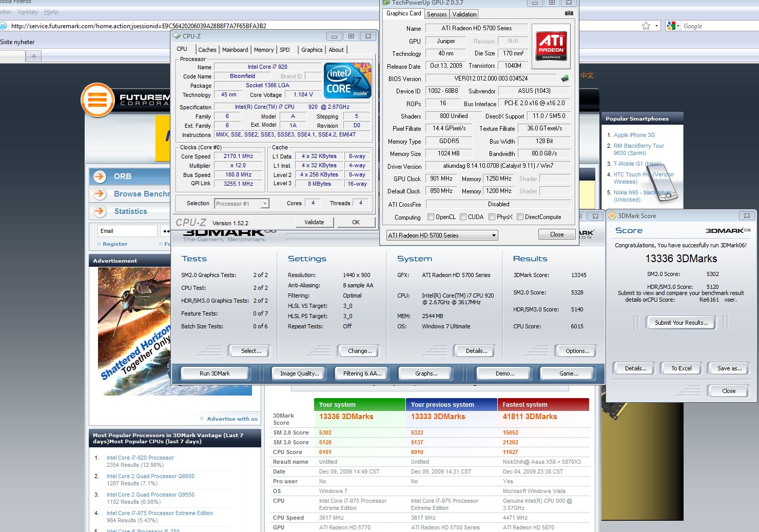Image resolution: width=759 pixels, height=532 pixels.
Task: Open Intel Core 2 Quad Q6600 link
Action: pos(150,476)
